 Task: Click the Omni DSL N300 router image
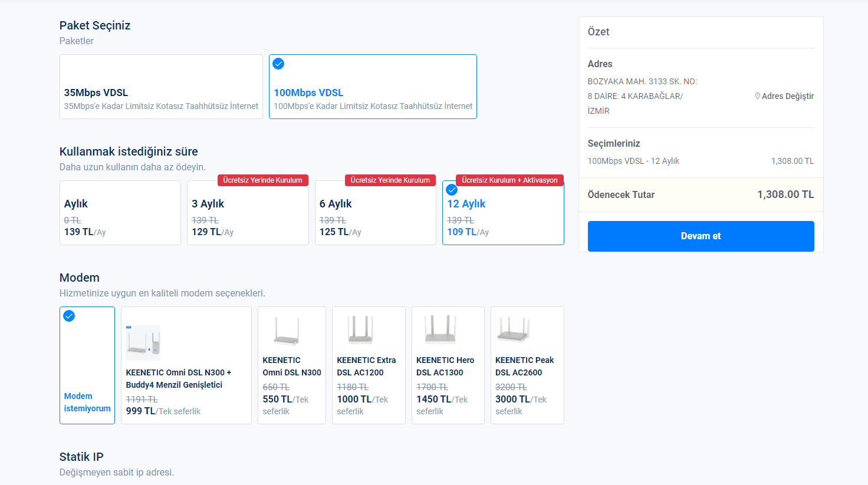(287, 331)
